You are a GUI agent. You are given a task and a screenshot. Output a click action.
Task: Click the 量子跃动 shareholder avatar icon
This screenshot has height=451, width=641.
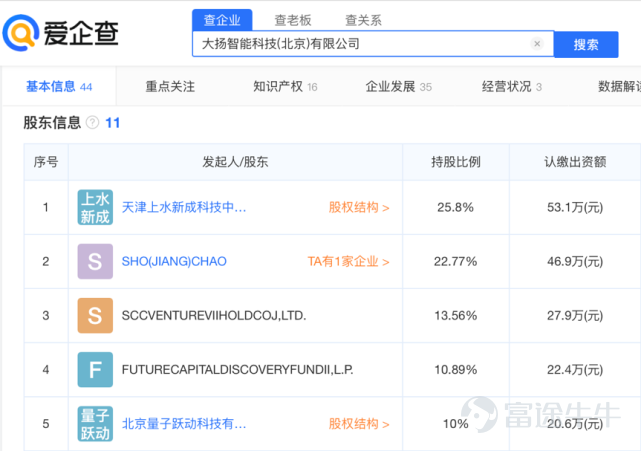[x=95, y=424]
